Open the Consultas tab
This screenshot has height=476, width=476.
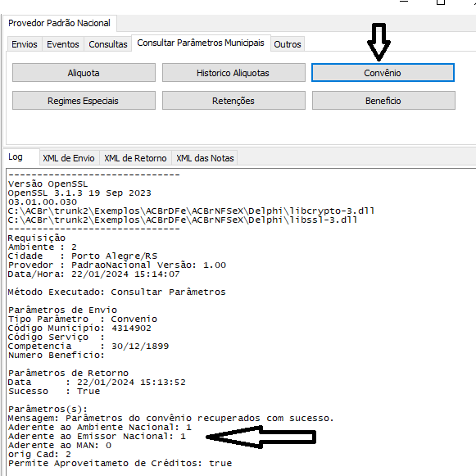click(x=108, y=44)
